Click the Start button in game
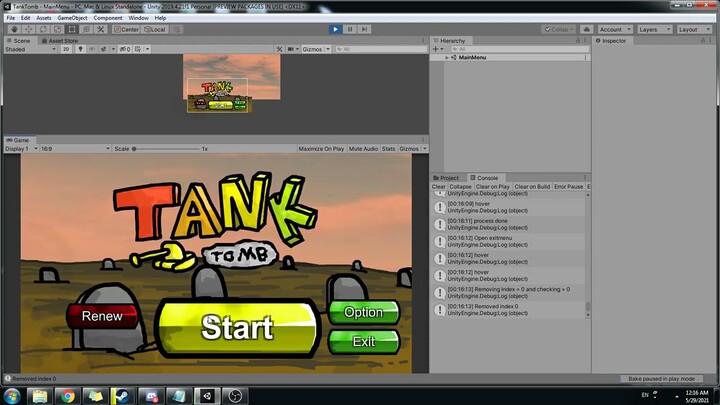720x405 pixels. point(236,327)
